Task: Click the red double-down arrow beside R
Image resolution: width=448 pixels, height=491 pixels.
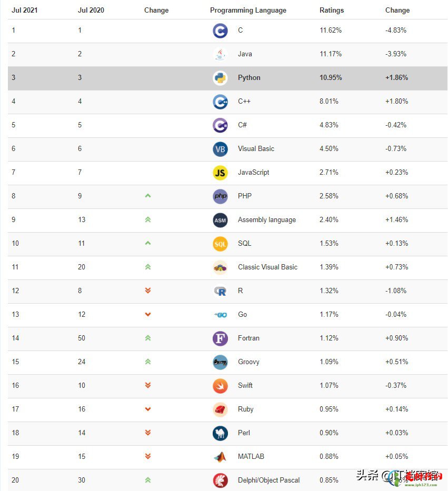Action: tap(148, 290)
